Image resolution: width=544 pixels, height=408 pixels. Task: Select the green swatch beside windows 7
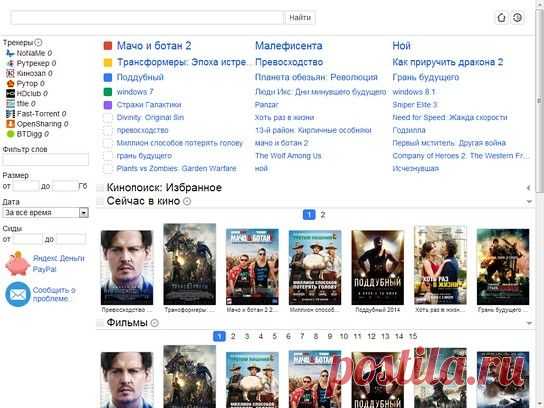[108, 92]
